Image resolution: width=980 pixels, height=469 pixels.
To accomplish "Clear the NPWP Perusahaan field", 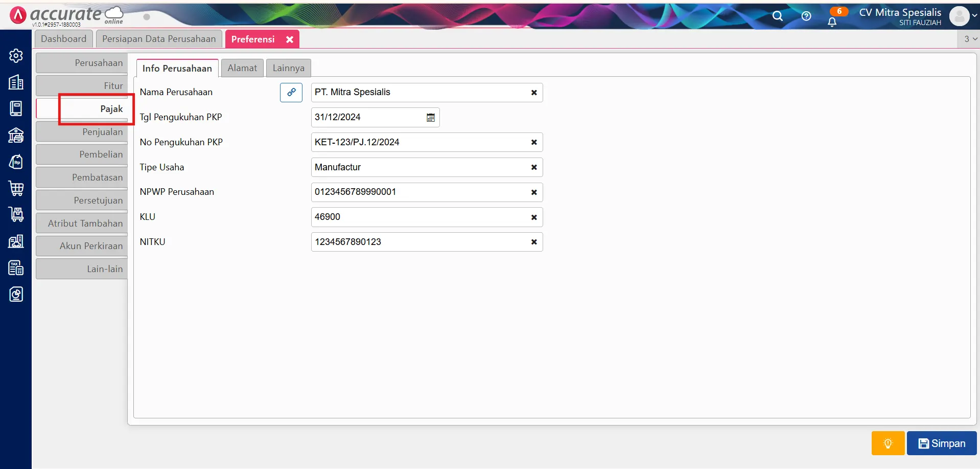I will (533, 192).
